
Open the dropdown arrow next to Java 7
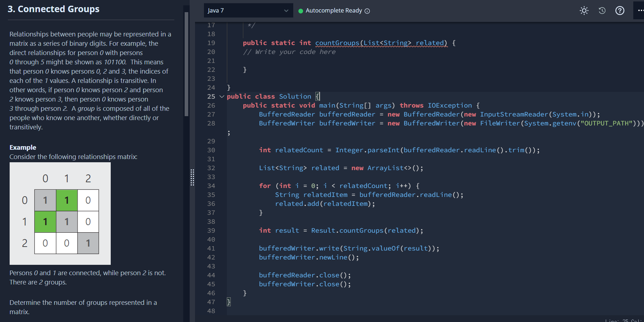pos(286,11)
